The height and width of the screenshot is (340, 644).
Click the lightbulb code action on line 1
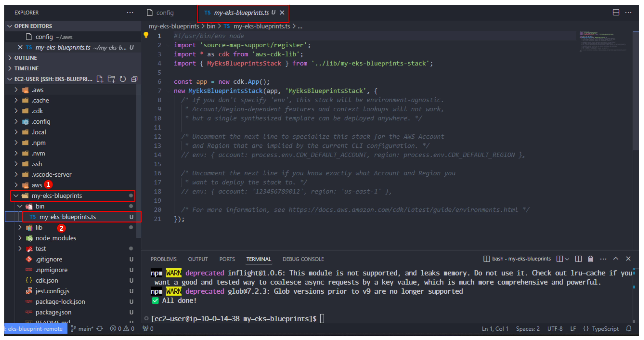click(x=146, y=35)
